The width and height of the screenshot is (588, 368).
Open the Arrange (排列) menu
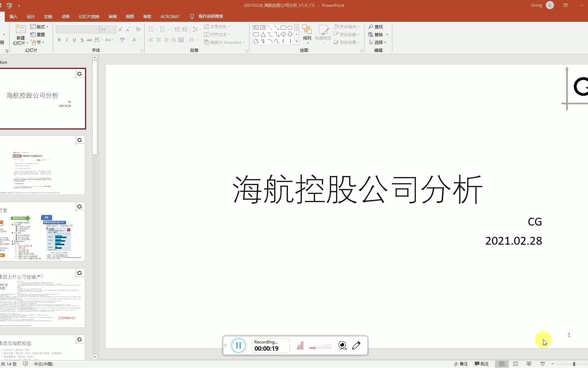[307, 34]
